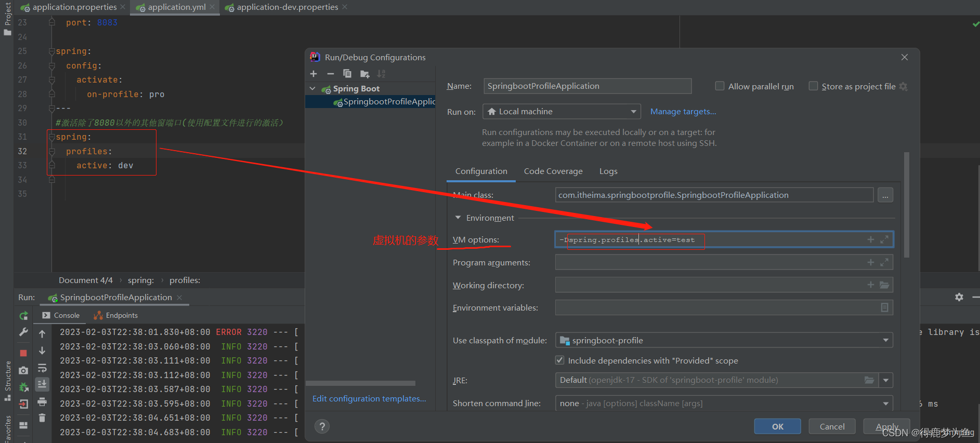Toggle soft-wrap icon in console
Image resolution: width=980 pixels, height=443 pixels.
42,368
